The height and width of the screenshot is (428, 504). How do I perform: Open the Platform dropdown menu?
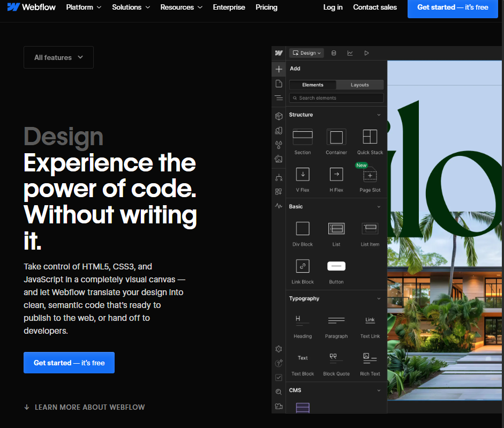coord(84,7)
